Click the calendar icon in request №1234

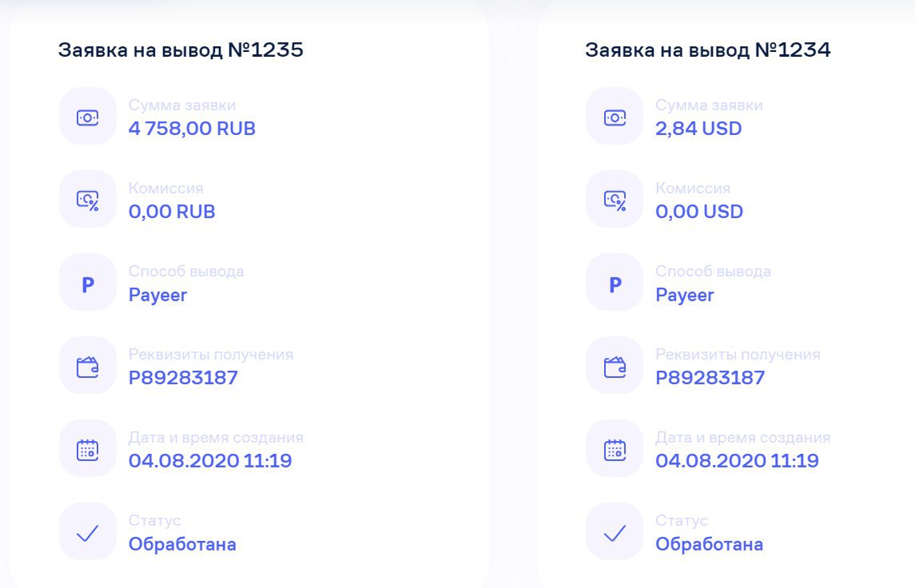pos(615,450)
